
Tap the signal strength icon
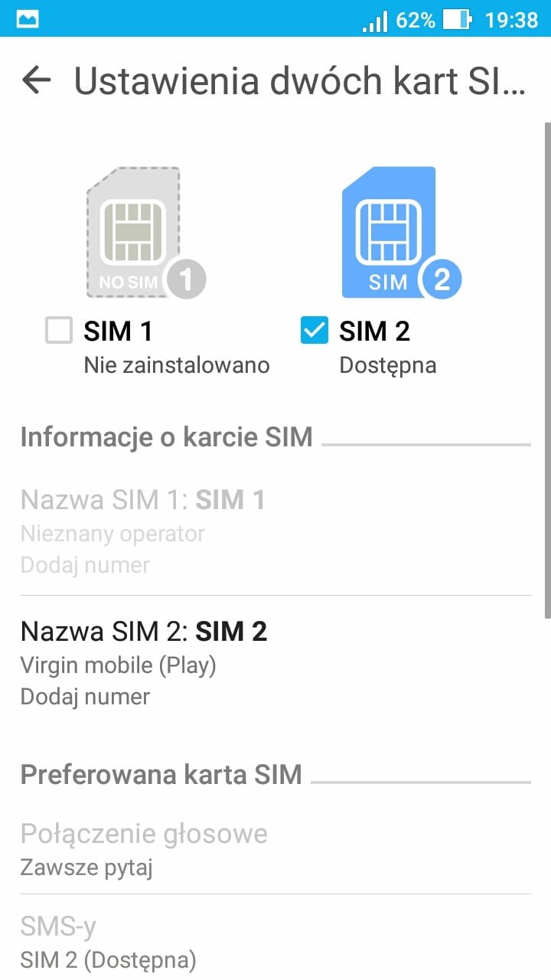click(x=374, y=20)
